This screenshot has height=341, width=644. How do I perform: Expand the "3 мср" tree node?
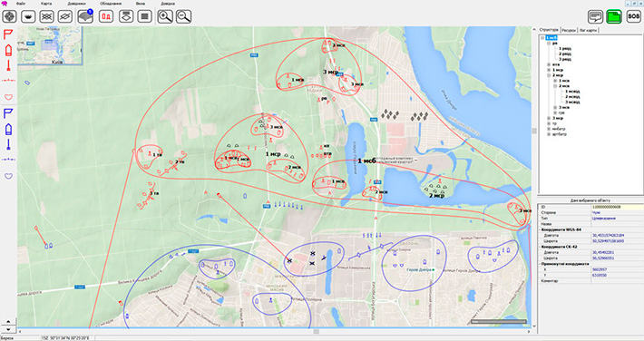(549, 118)
